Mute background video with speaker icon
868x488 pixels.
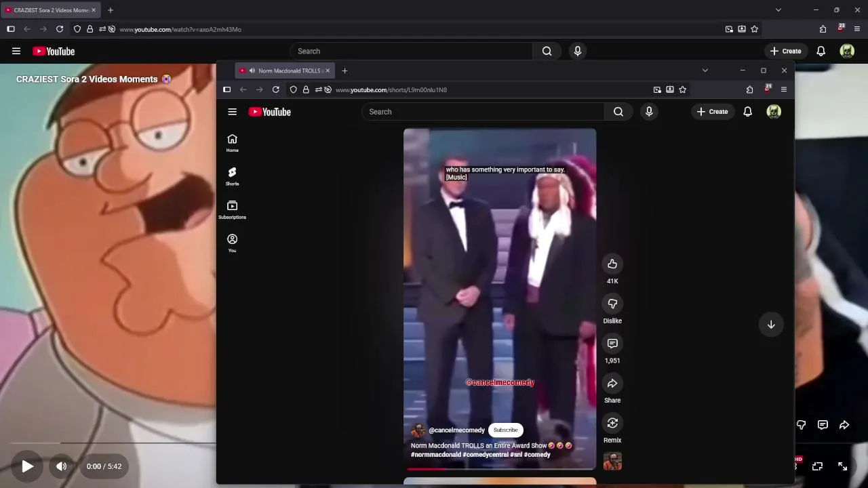click(61, 466)
